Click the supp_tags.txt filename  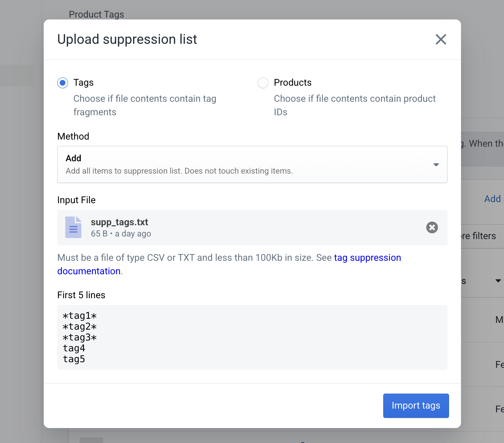pos(119,222)
